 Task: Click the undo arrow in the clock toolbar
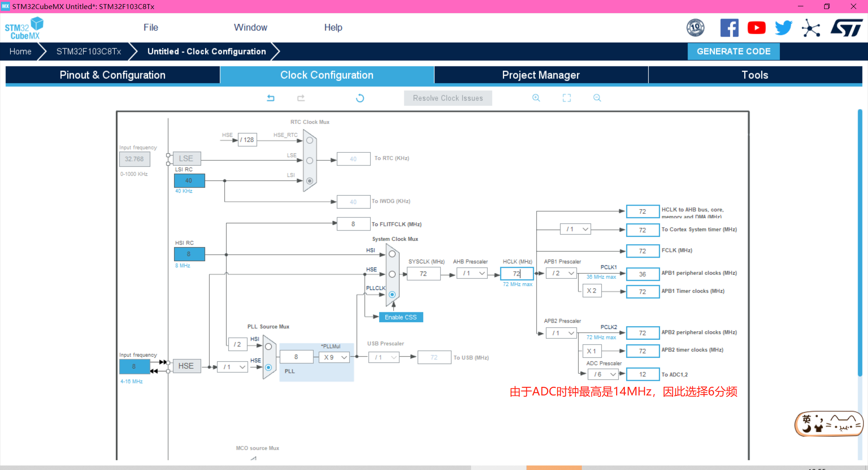click(x=270, y=98)
